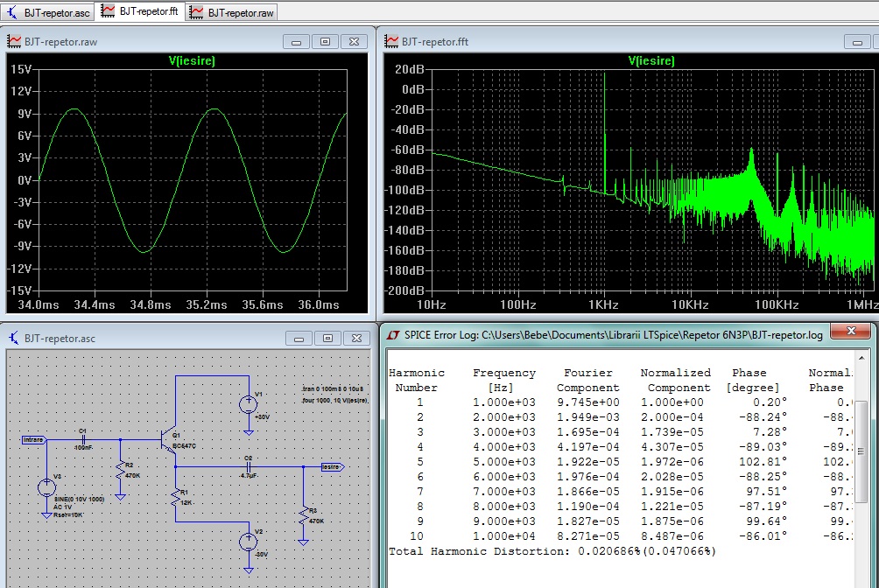Click the 36.0ms label on the time axis
The image size is (879, 588).
click(x=319, y=304)
